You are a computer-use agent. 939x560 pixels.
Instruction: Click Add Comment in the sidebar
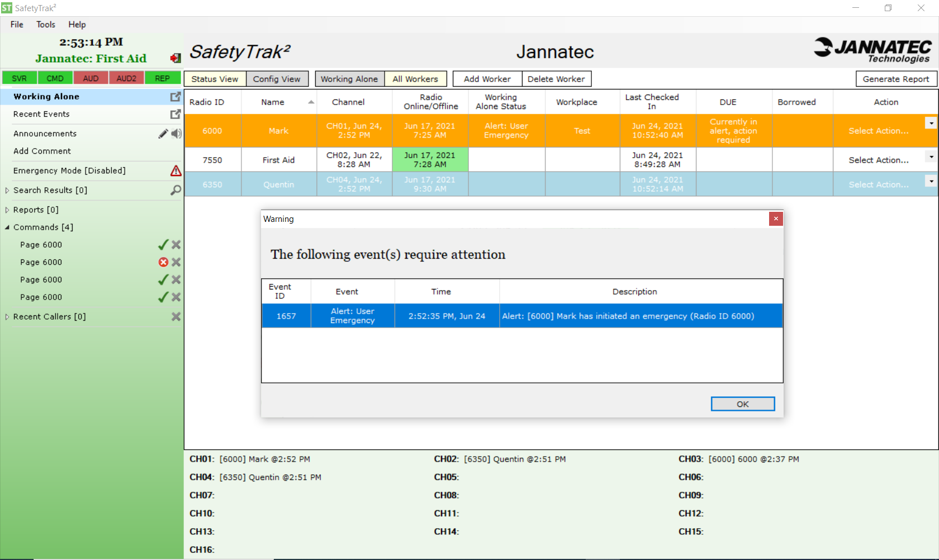click(42, 151)
